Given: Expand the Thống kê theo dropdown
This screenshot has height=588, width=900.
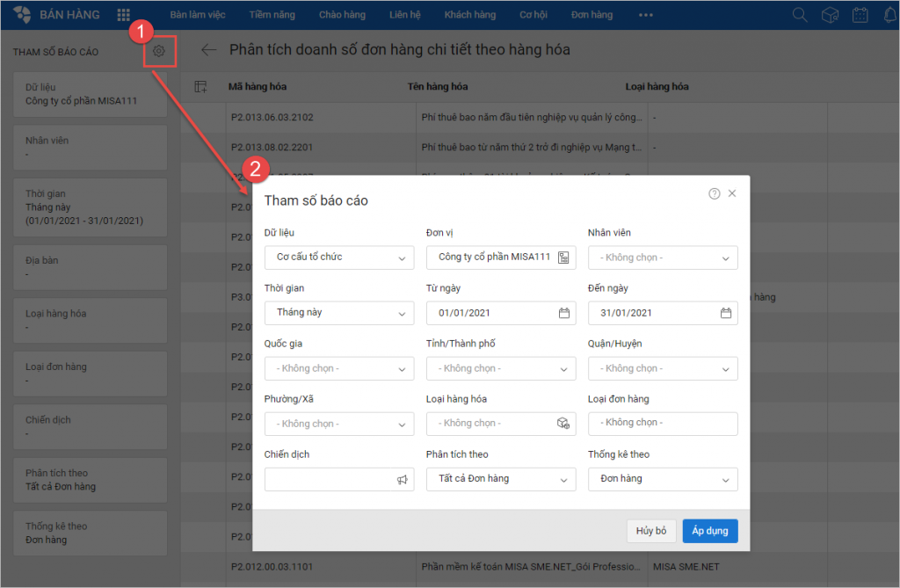Looking at the screenshot, I should point(663,479).
